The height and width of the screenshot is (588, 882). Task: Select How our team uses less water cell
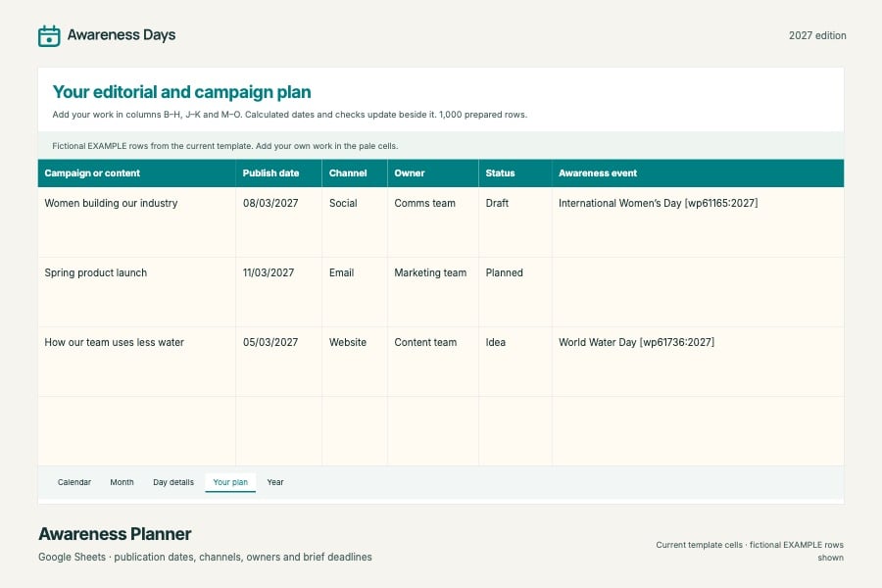pyautogui.click(x=136, y=362)
